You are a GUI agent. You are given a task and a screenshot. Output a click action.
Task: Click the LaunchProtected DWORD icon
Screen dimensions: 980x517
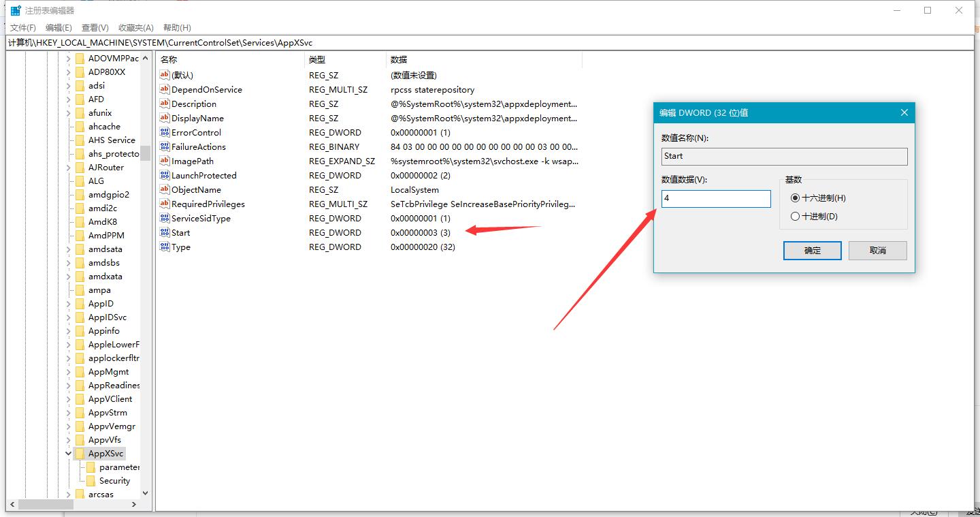tap(165, 175)
